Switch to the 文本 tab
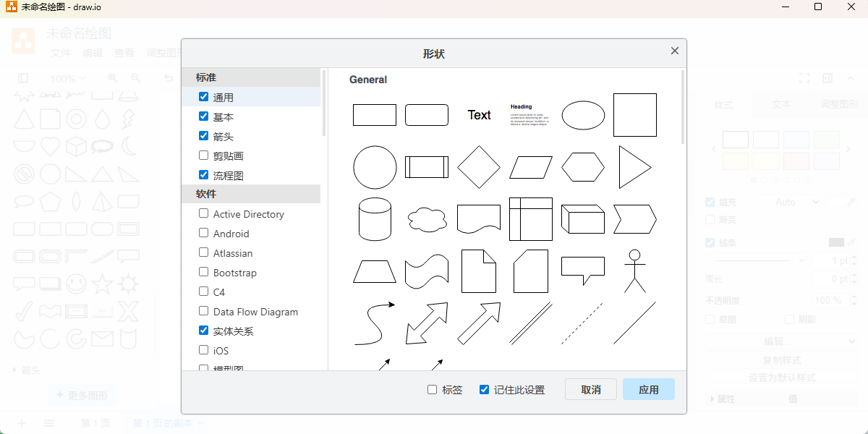868x434 pixels. click(780, 103)
